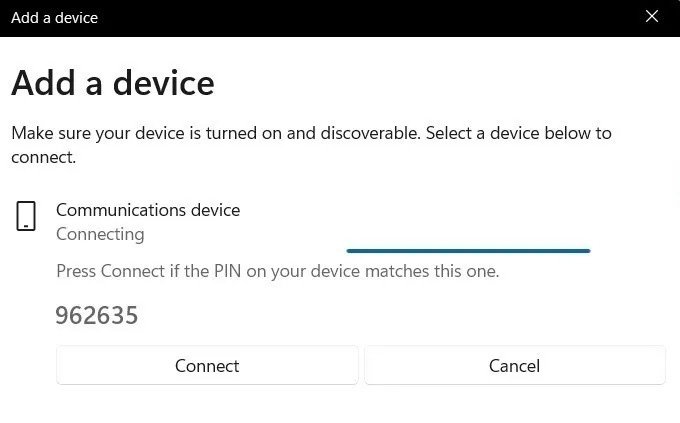Click the "Select a device below to" sentence
This screenshot has width=680, height=423.
coord(519,133)
